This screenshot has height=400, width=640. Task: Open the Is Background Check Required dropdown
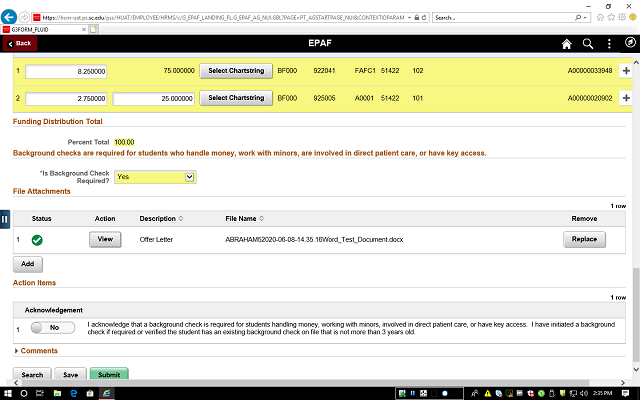pyautogui.click(x=155, y=177)
